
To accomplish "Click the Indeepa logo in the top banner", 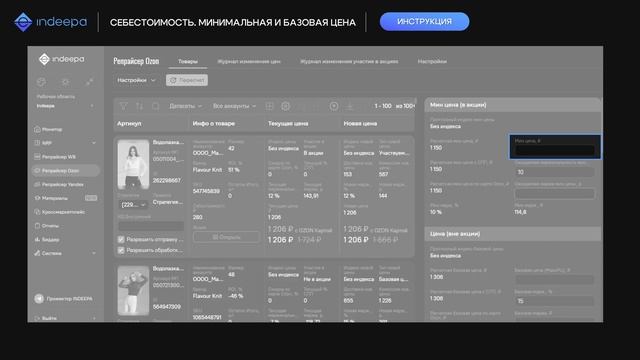I will point(51,22).
